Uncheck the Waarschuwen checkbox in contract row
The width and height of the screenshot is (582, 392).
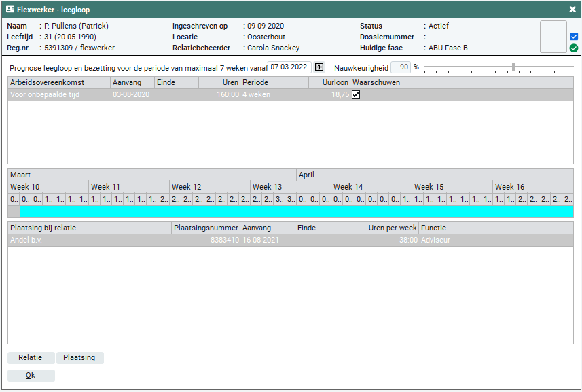click(x=356, y=95)
